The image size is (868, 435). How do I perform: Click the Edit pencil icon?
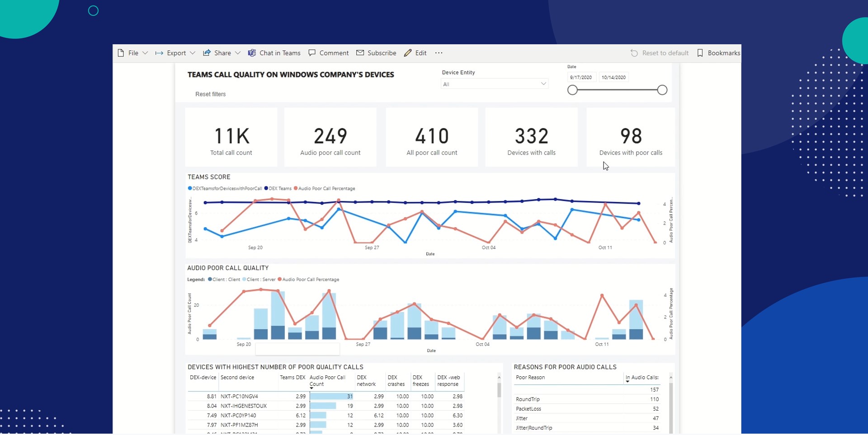point(408,53)
